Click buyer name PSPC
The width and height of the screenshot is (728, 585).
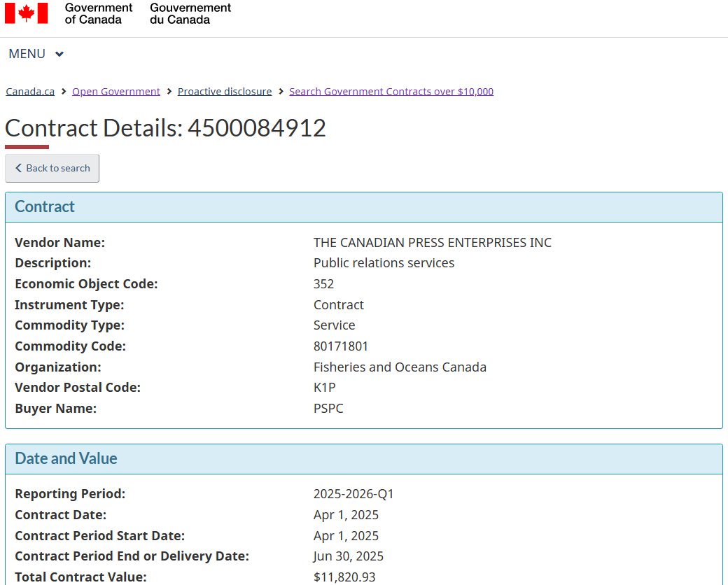click(x=328, y=408)
